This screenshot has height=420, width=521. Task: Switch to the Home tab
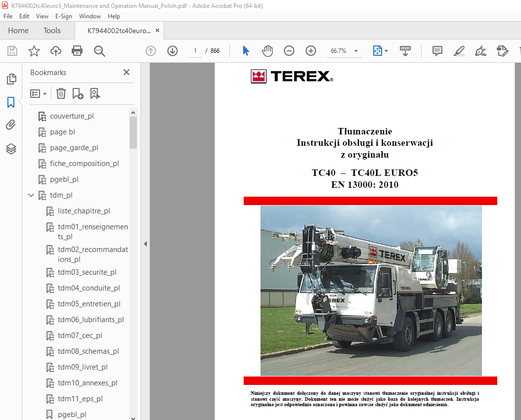coord(18,31)
